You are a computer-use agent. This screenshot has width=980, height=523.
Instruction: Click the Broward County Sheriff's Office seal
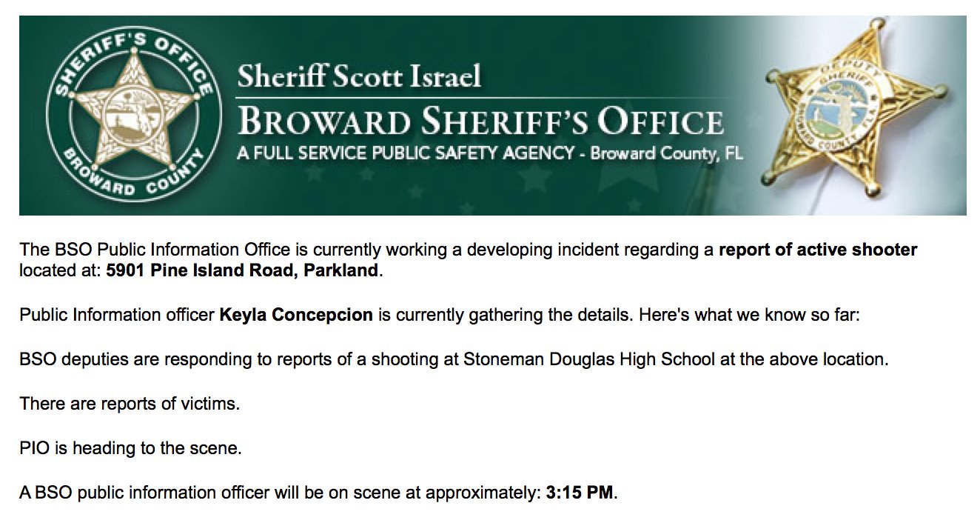(130, 115)
